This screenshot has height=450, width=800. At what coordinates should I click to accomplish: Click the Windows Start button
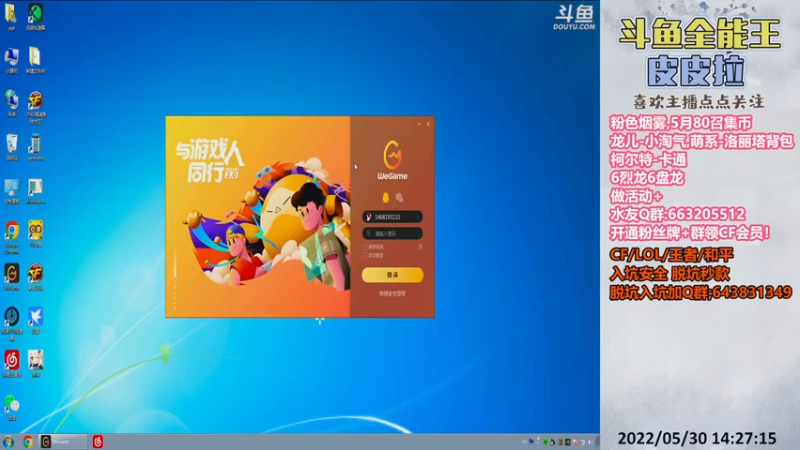(9, 441)
